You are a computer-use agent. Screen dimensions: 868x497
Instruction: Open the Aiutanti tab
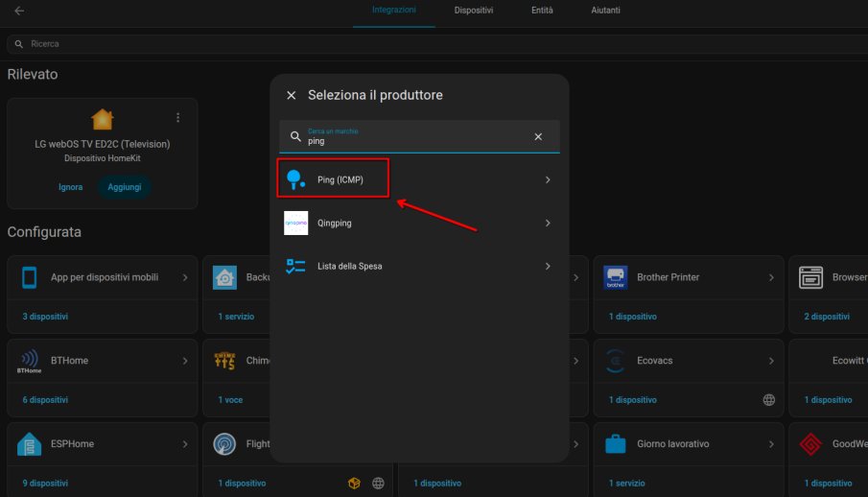click(x=605, y=10)
